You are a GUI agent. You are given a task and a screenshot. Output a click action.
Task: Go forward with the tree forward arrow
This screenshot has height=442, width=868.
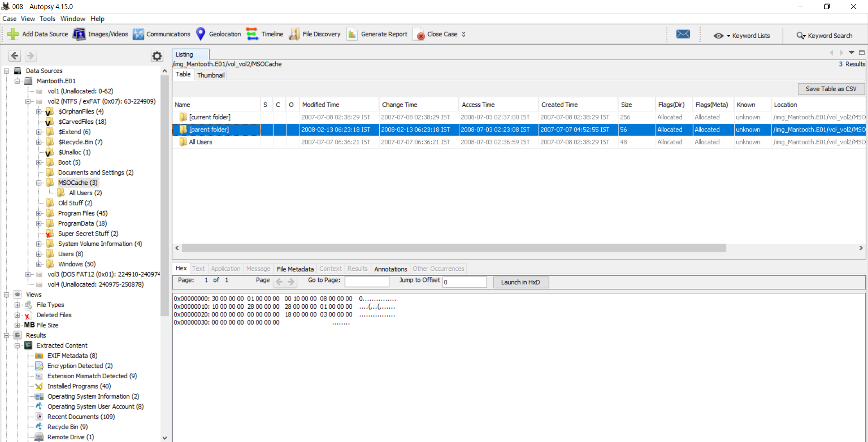coord(30,56)
